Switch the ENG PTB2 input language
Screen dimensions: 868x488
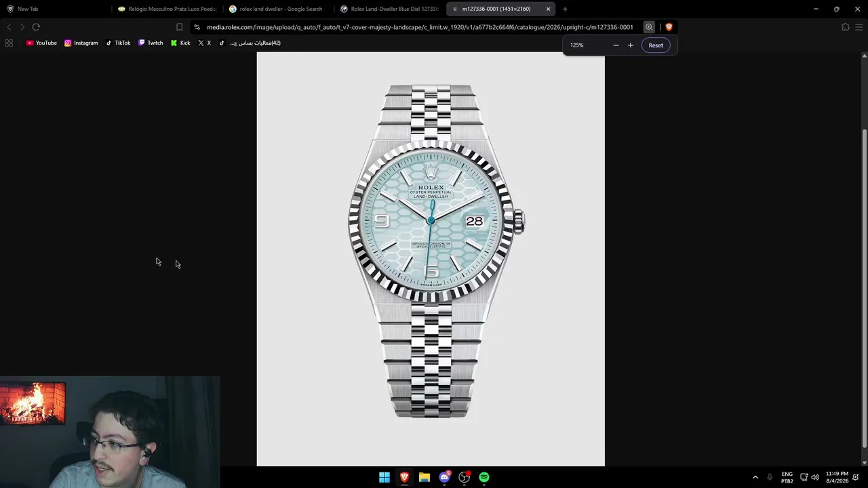point(787,477)
